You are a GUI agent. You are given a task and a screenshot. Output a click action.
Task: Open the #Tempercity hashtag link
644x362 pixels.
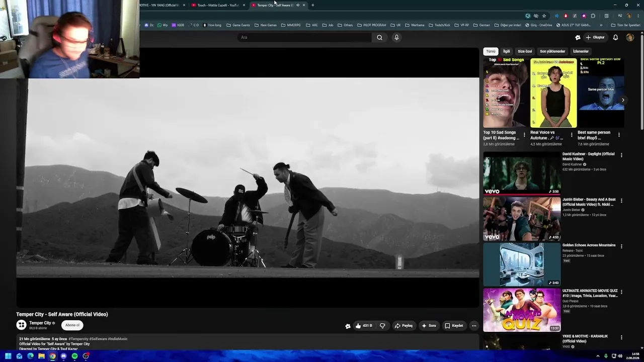click(x=78, y=339)
